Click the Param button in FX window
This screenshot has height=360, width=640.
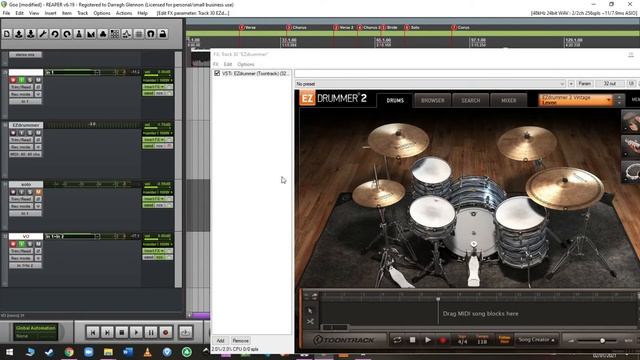click(584, 84)
